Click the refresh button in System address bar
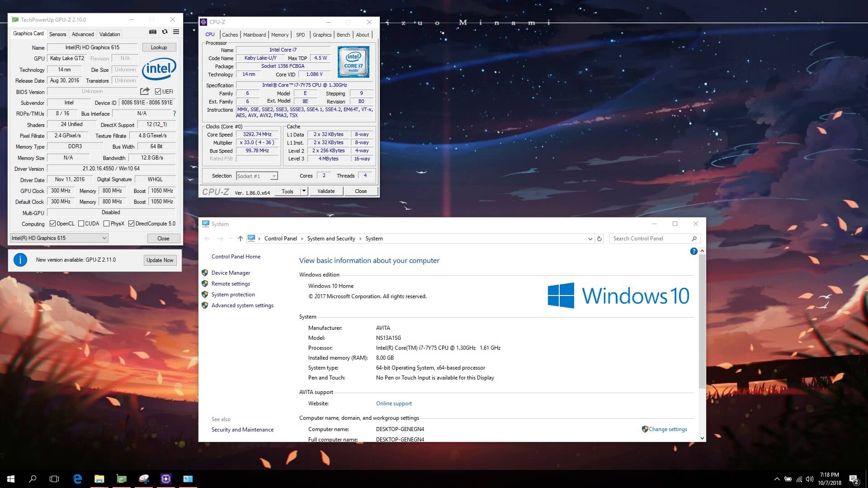The width and height of the screenshot is (868, 488). pos(599,239)
